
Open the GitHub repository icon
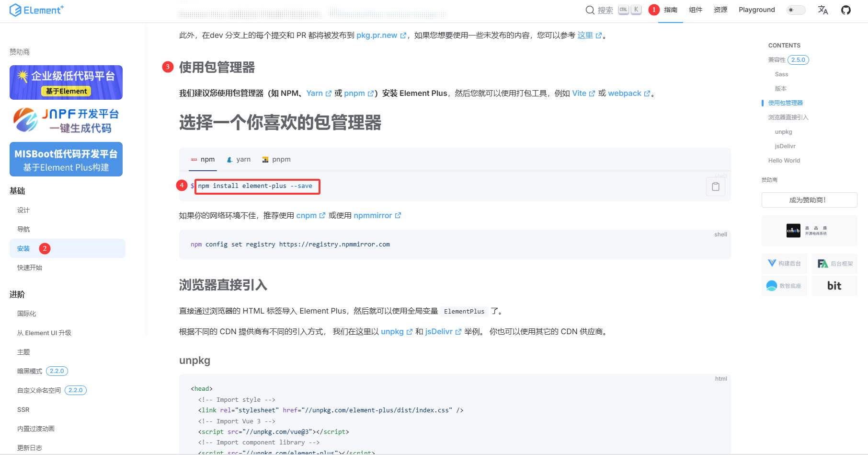(846, 10)
